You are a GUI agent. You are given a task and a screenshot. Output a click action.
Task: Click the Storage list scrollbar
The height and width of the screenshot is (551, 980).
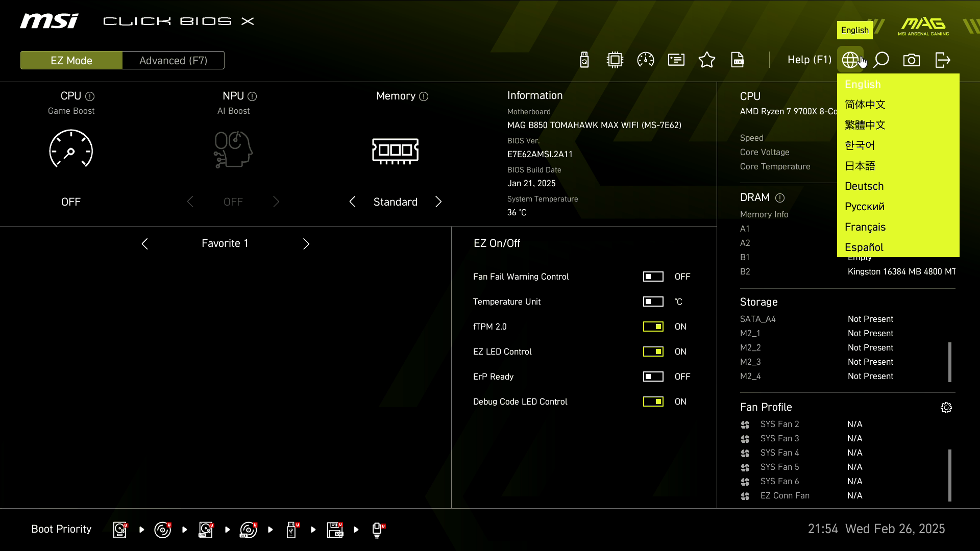tap(950, 362)
